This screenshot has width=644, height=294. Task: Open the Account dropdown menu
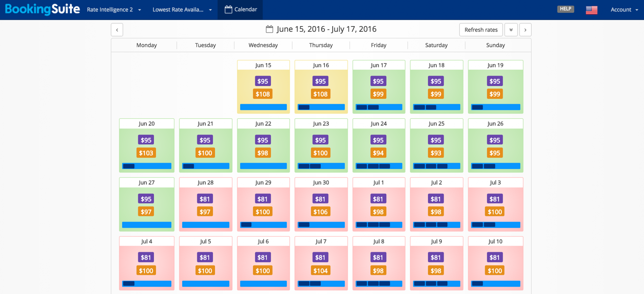pos(624,10)
